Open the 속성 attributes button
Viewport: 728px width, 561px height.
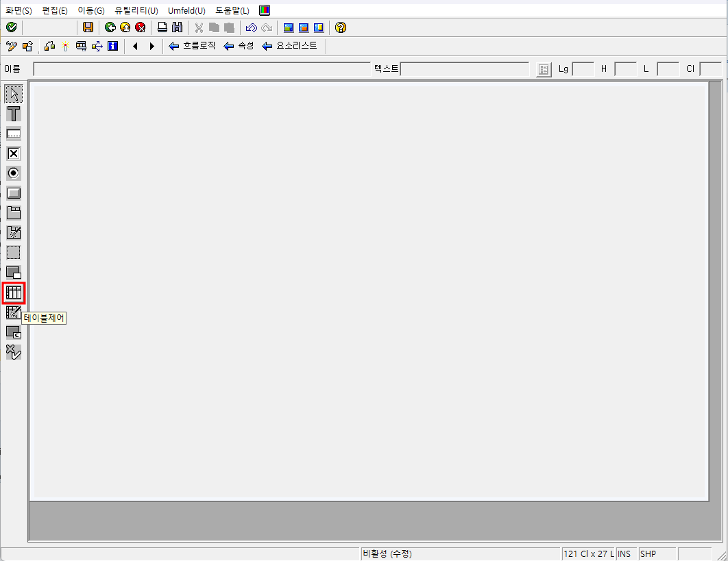click(x=239, y=46)
